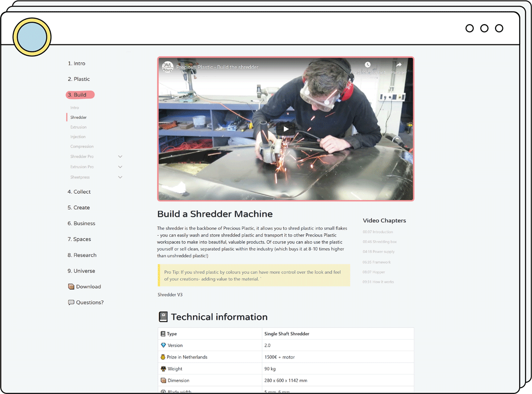Viewport: 532px width, 394px height.
Task: Open the 4. Collect section
Action: tap(79, 192)
